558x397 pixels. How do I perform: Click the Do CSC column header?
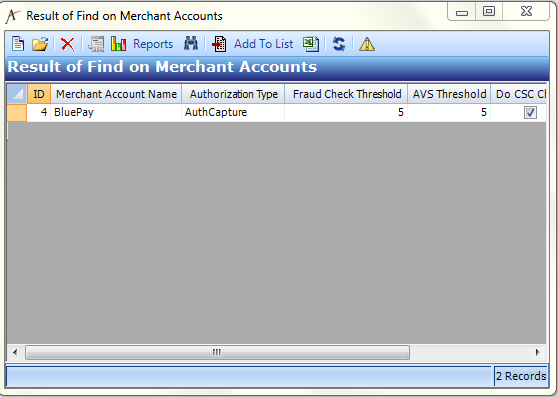tap(518, 94)
